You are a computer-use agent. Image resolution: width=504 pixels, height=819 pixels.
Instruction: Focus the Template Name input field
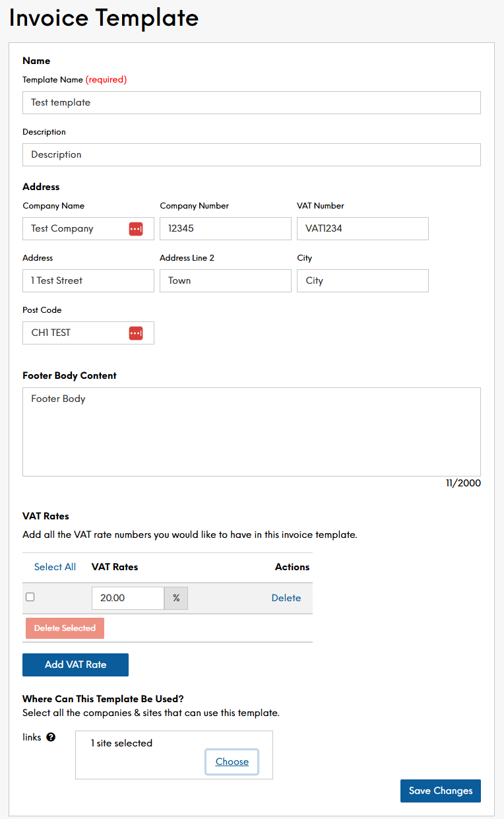[x=251, y=103]
